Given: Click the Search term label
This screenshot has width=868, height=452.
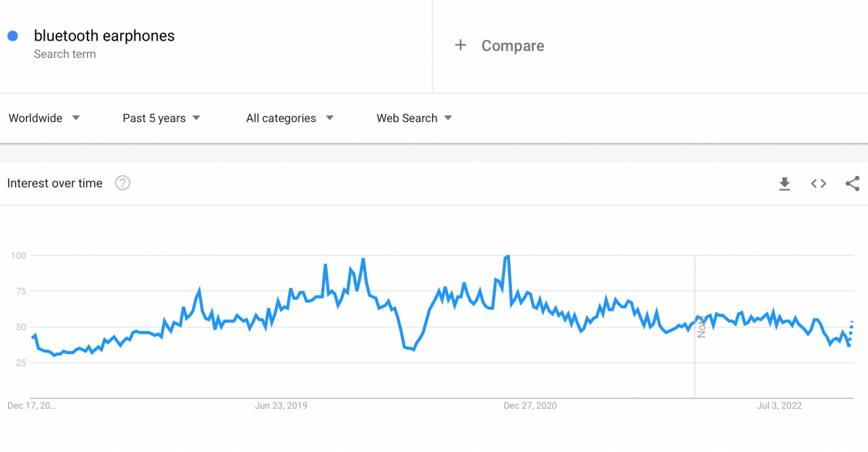Looking at the screenshot, I should click(x=65, y=54).
